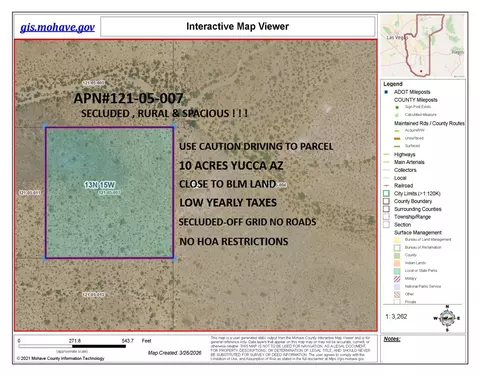The width and height of the screenshot is (480, 376).
Task: Click the LOW YEARLY TAXES text
Action: 228,203
